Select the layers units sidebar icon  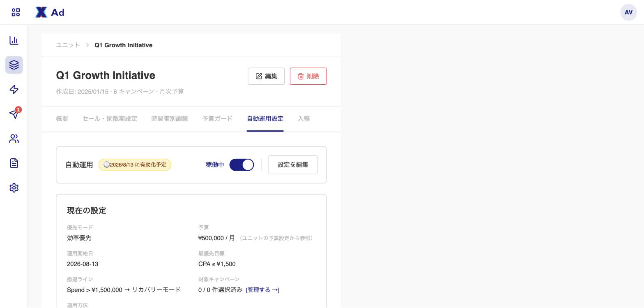[14, 65]
